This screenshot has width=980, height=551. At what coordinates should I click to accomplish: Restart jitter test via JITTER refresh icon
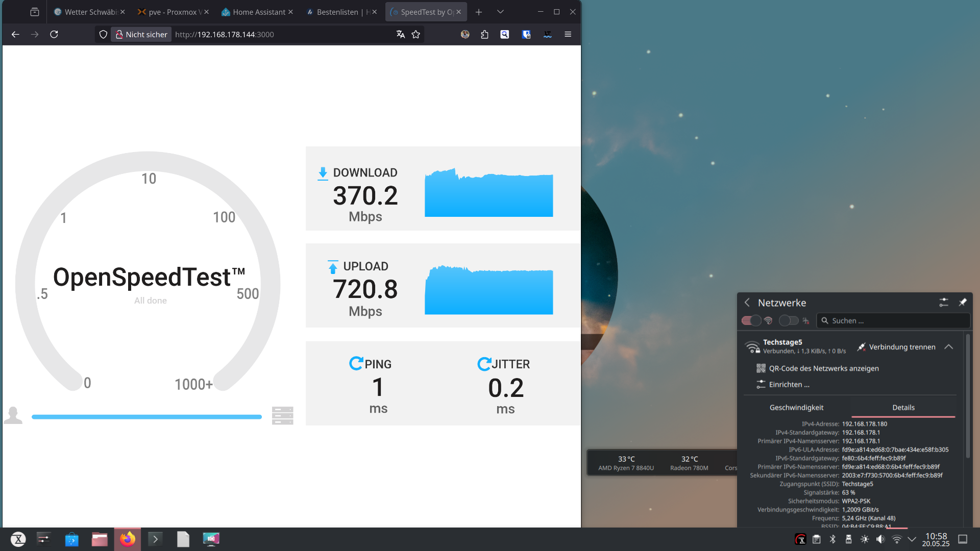(484, 364)
